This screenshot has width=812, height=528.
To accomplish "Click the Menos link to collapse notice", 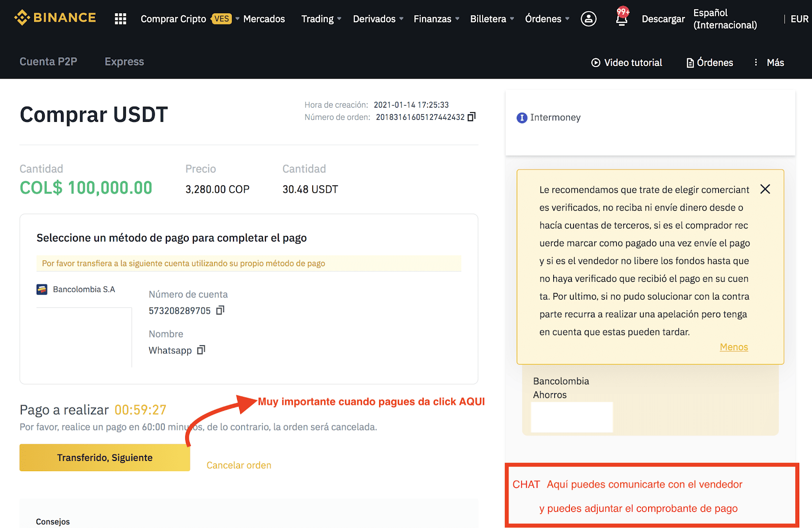I will pyautogui.click(x=734, y=347).
